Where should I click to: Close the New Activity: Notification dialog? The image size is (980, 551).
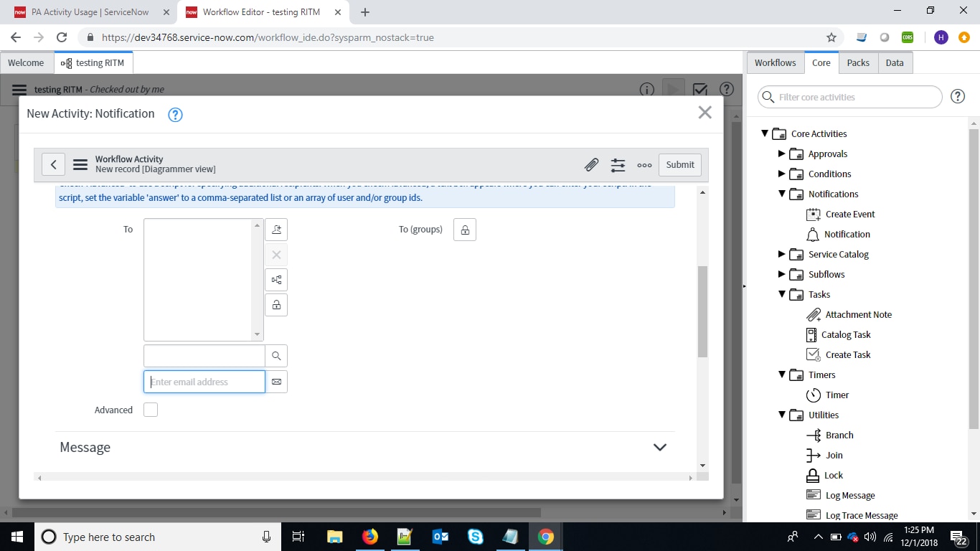click(705, 113)
